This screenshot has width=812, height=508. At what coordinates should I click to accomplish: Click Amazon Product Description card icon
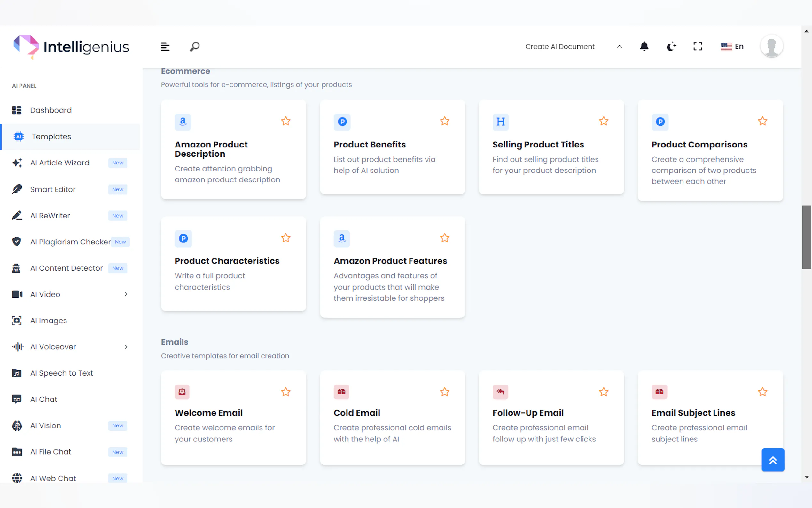pyautogui.click(x=183, y=122)
